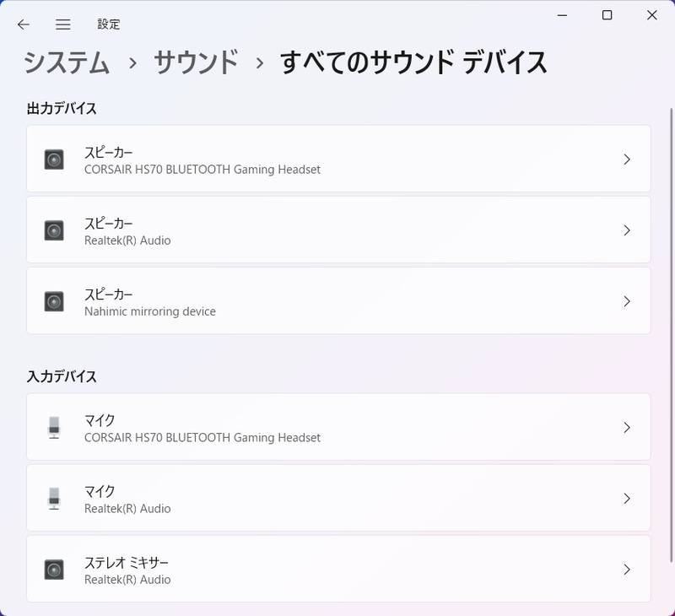Image resolution: width=675 pixels, height=616 pixels.
Task: Expand the Nahimic mirroring device chevron
Action: tap(627, 301)
